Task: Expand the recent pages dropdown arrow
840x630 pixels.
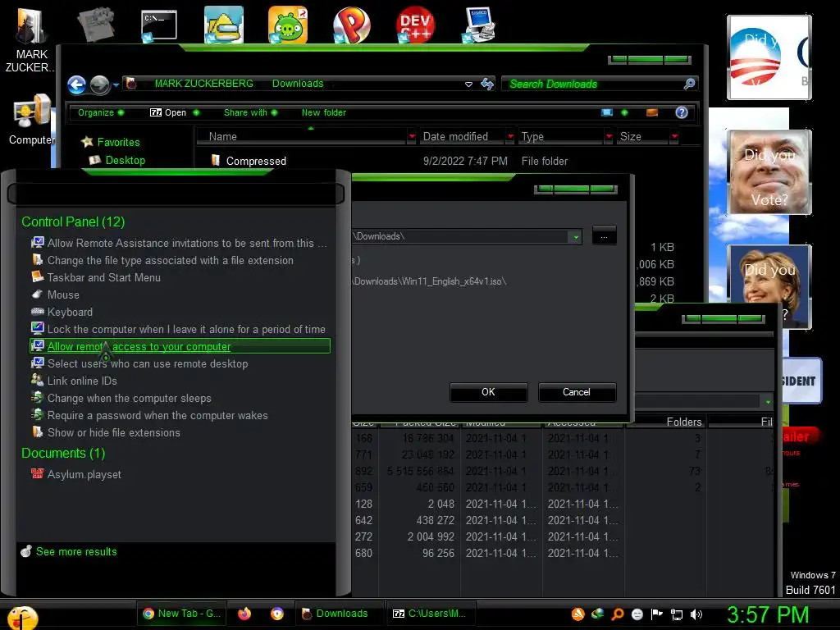Action: (116, 84)
